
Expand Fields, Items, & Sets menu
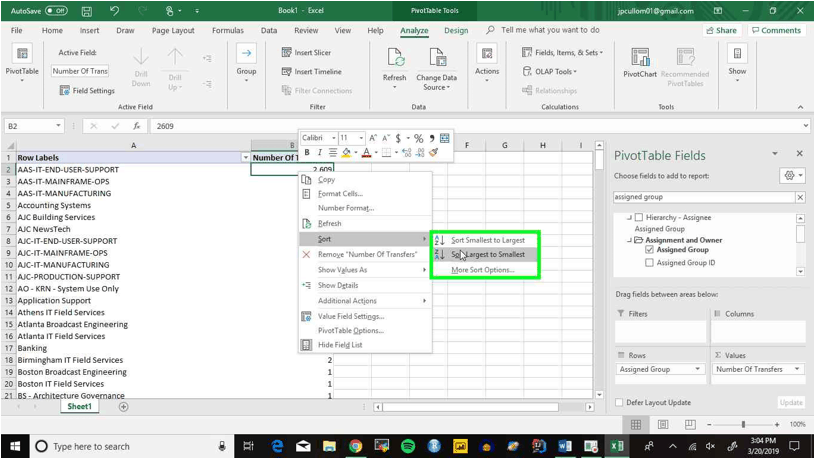(563, 53)
